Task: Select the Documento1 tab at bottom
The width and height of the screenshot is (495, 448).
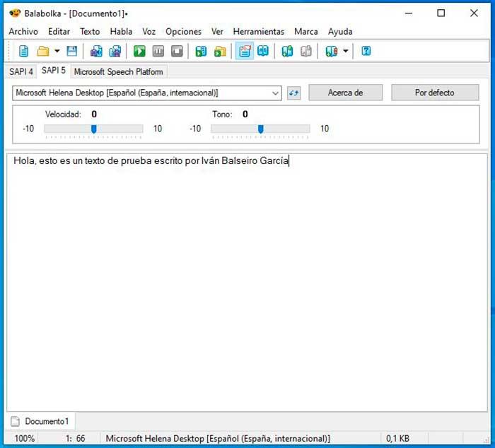Action: [x=40, y=421]
